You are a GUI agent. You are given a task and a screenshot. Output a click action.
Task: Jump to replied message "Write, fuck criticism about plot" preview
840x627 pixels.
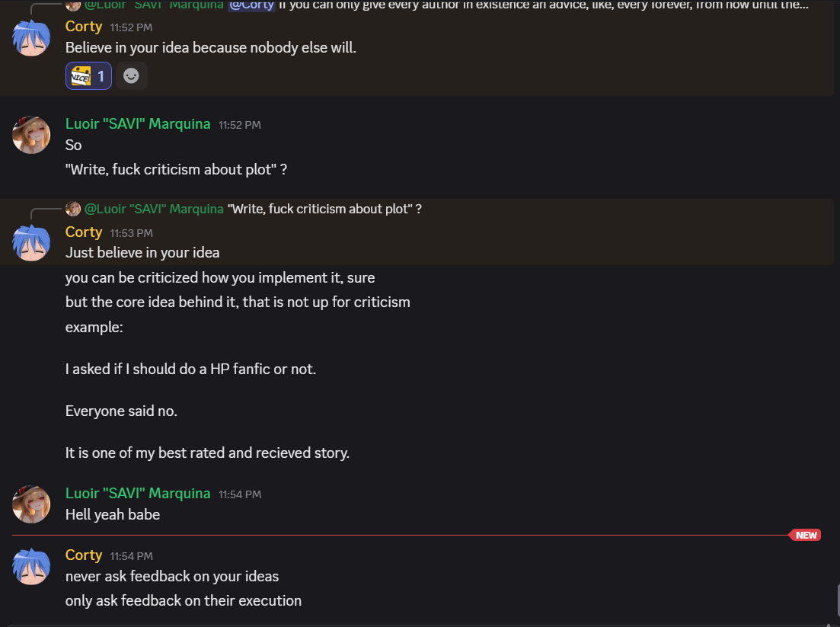(x=324, y=209)
